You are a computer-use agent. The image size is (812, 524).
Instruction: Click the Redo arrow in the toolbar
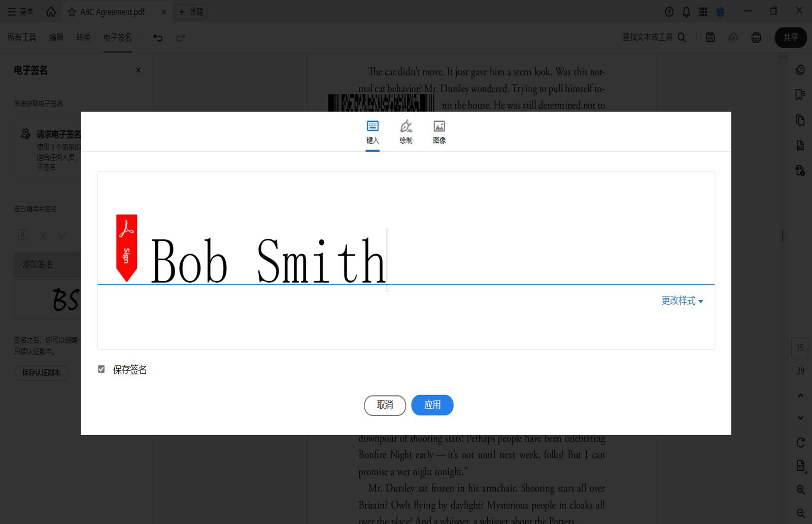click(180, 38)
